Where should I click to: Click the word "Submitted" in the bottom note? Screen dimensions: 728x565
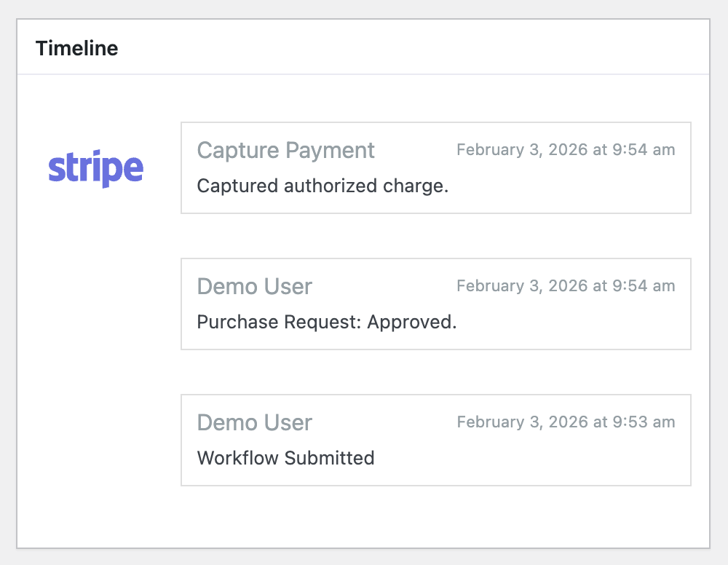click(329, 458)
